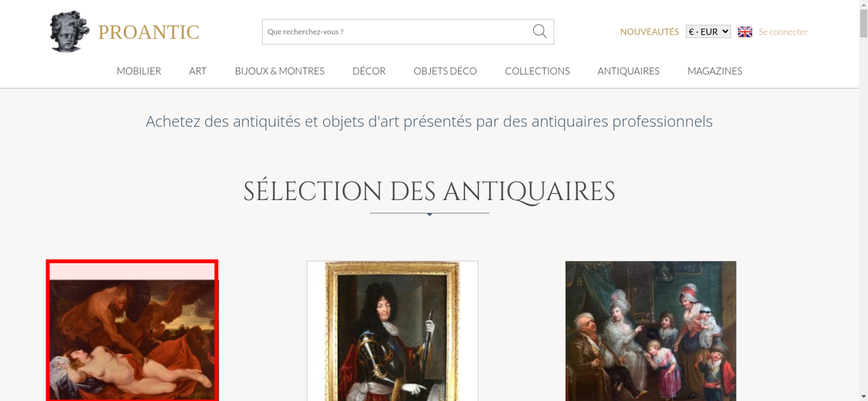Open the Mobilier menu
868x401 pixels.
(x=139, y=71)
